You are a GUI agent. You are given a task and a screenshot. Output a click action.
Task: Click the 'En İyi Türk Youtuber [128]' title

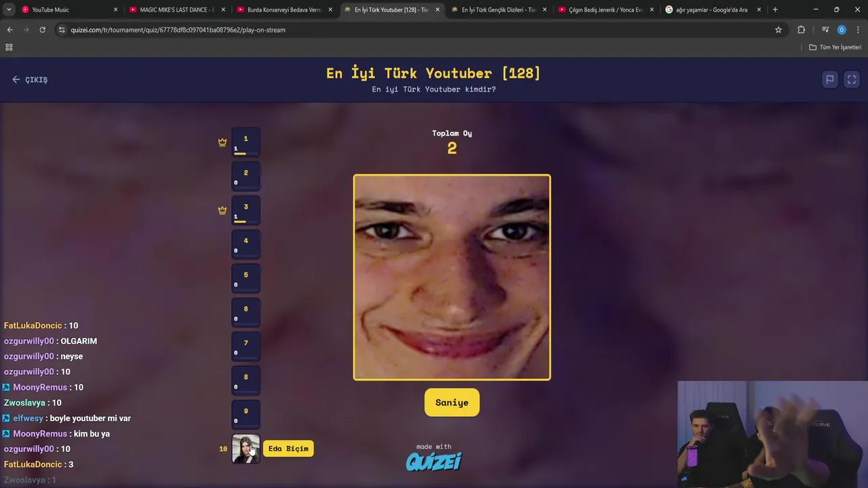[433, 73]
